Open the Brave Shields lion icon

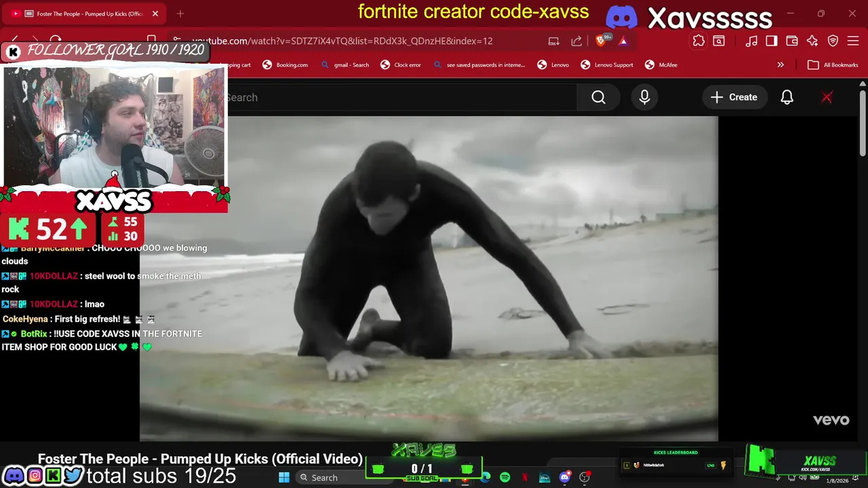[601, 41]
